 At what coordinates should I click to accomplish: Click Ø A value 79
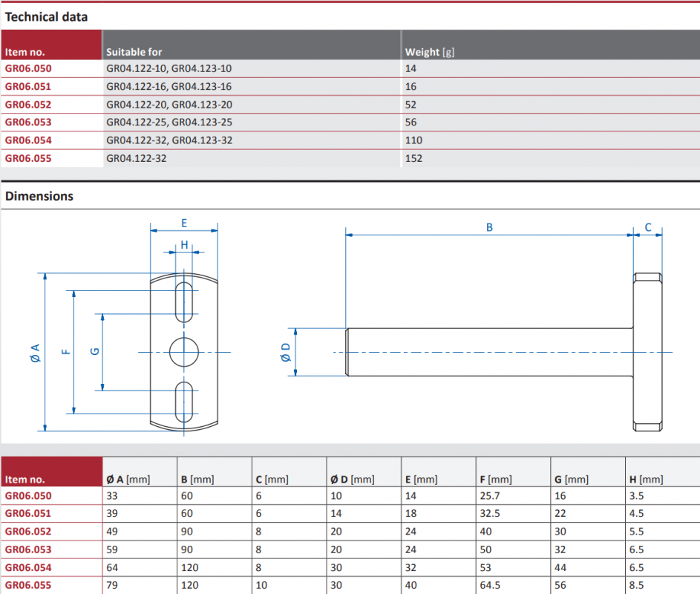tap(112, 585)
